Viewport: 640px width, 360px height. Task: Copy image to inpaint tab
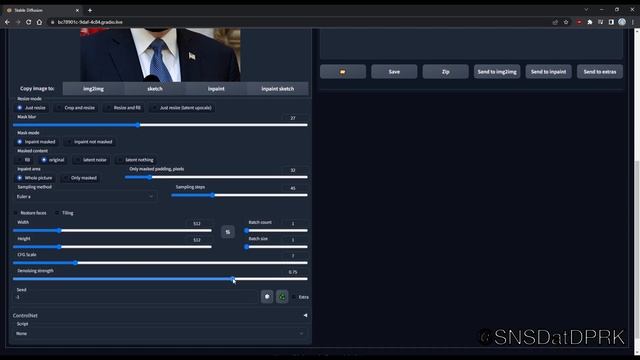click(216, 89)
